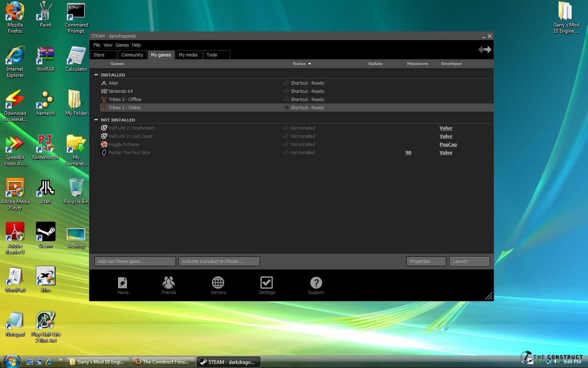The width and height of the screenshot is (588, 368).
Task: Select the hamachi desktop icon
Action: 45,103
